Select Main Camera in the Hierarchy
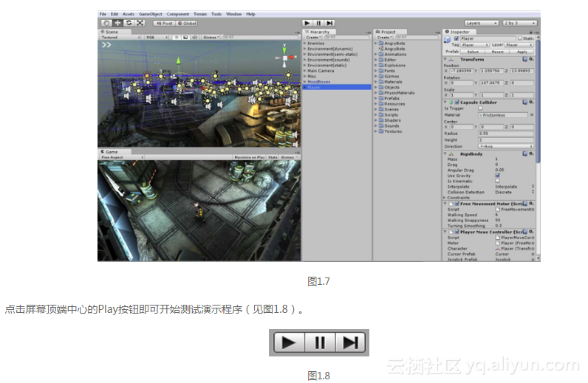This screenshot has height=383, width=588. point(321,71)
